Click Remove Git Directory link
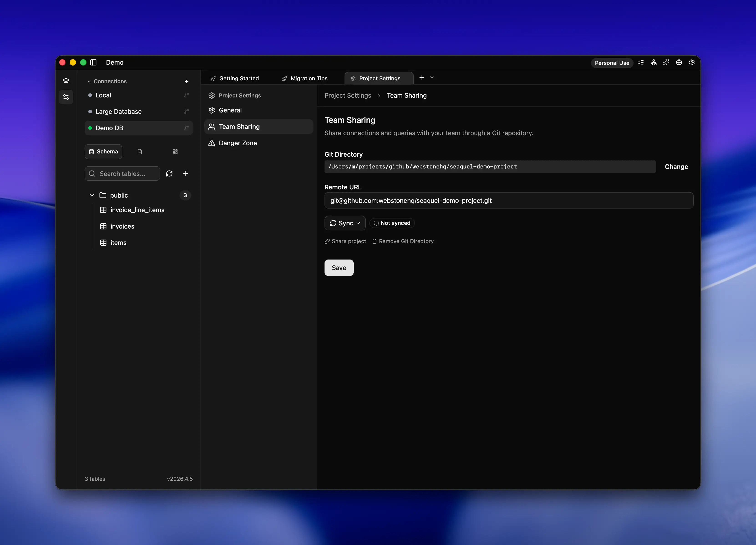 pos(403,241)
